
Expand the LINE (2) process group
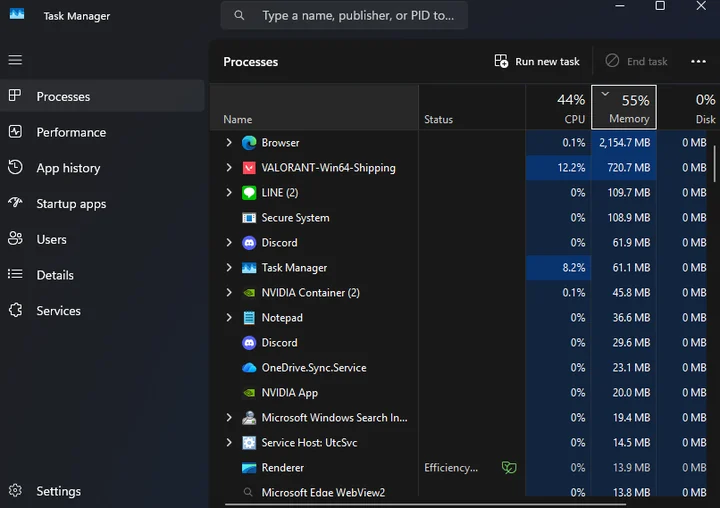click(229, 192)
